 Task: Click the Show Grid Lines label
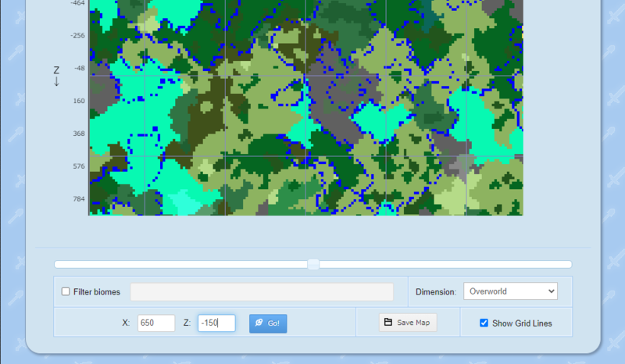[522, 323]
